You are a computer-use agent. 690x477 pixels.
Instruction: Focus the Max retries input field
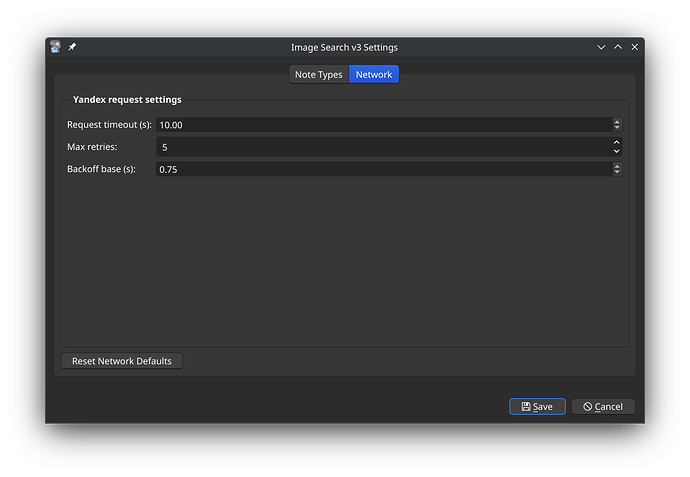tap(380, 147)
